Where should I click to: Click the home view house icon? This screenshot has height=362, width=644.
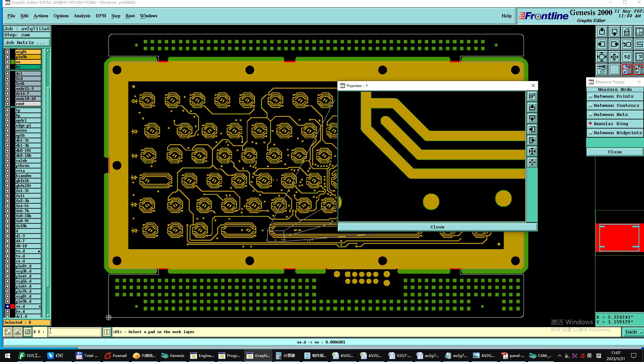pyautogui.click(x=627, y=32)
